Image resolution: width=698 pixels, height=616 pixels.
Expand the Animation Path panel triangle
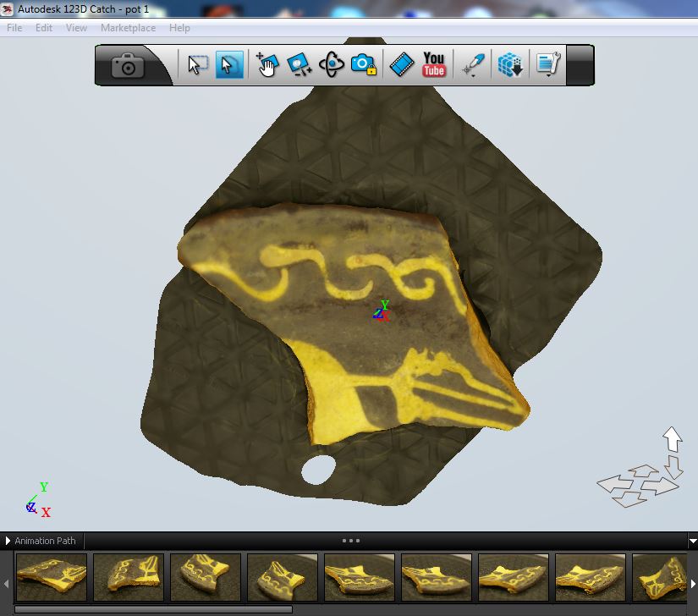8,541
